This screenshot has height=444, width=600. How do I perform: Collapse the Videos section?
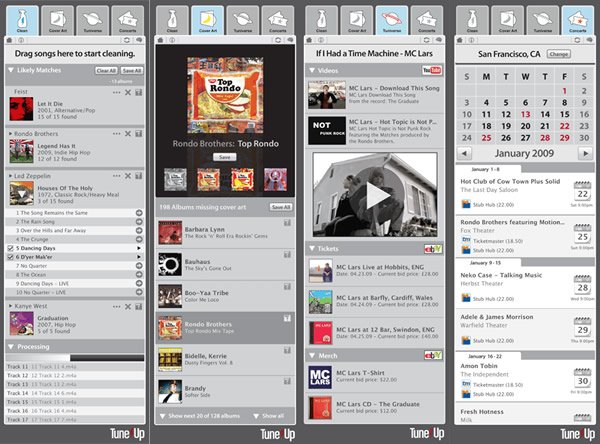tap(312, 70)
